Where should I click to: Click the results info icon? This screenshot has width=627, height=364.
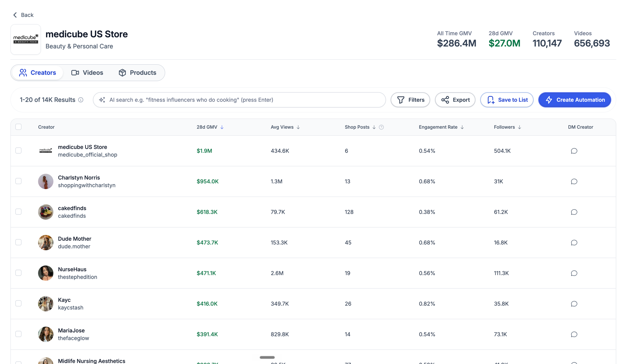[x=81, y=100]
